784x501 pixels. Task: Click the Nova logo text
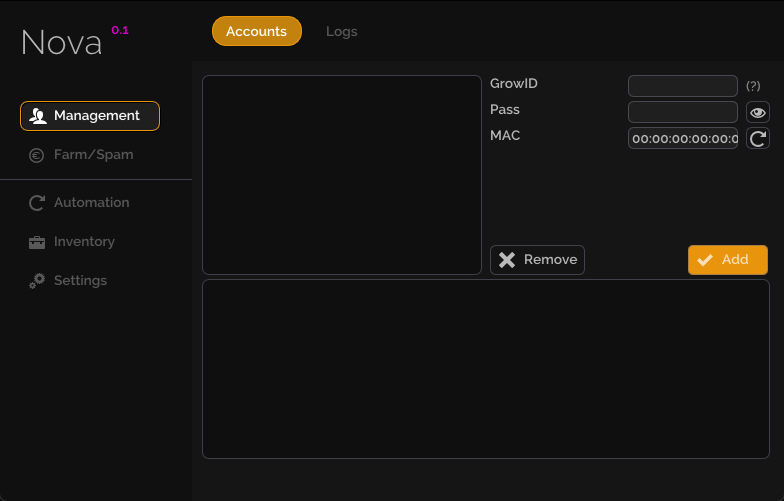61,43
